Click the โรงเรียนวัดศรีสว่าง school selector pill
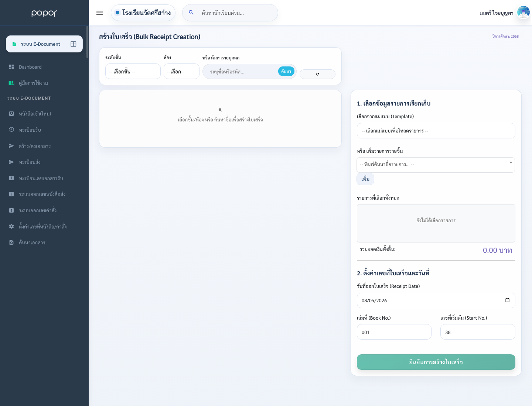The height and width of the screenshot is (406, 532). point(143,13)
